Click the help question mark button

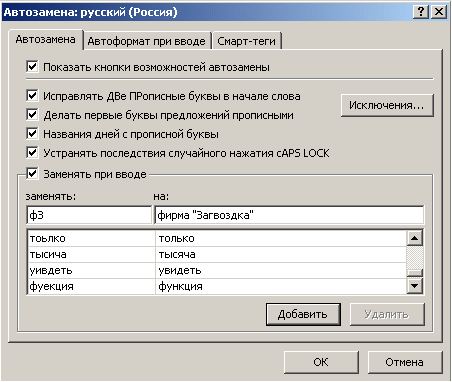421,12
